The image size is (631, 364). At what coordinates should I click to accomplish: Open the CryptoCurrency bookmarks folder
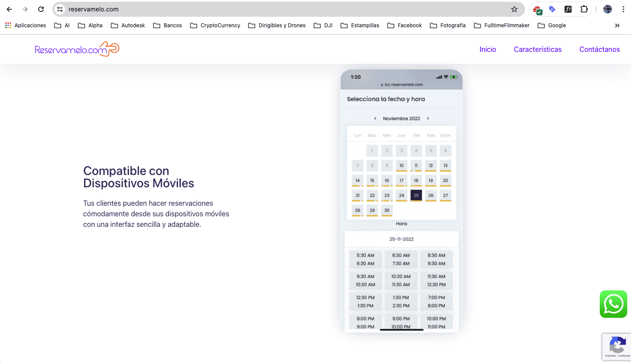(215, 25)
